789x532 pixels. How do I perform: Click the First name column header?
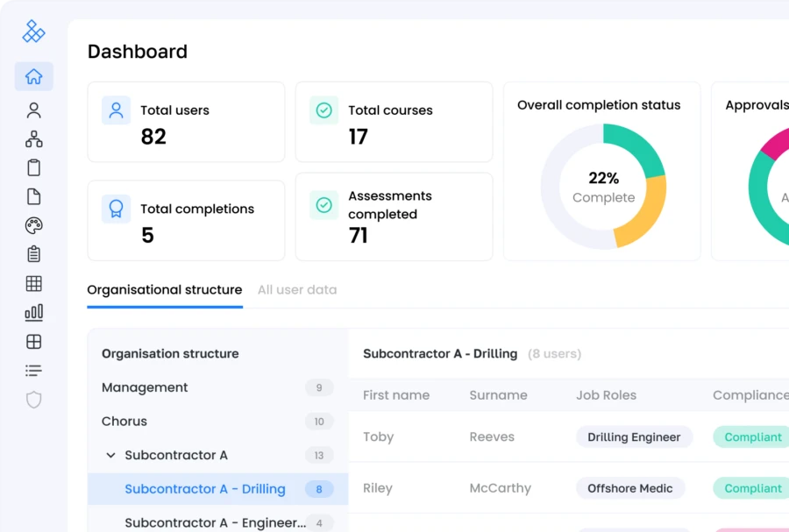point(396,395)
